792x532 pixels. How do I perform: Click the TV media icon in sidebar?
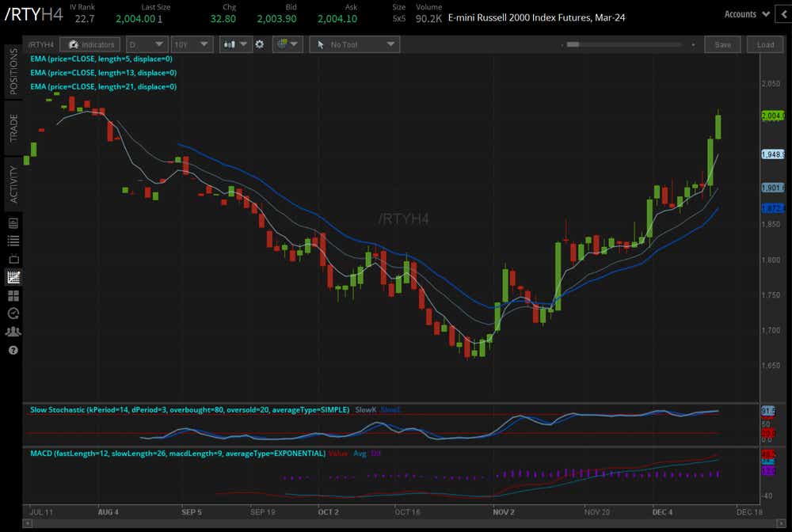pyautogui.click(x=13, y=258)
